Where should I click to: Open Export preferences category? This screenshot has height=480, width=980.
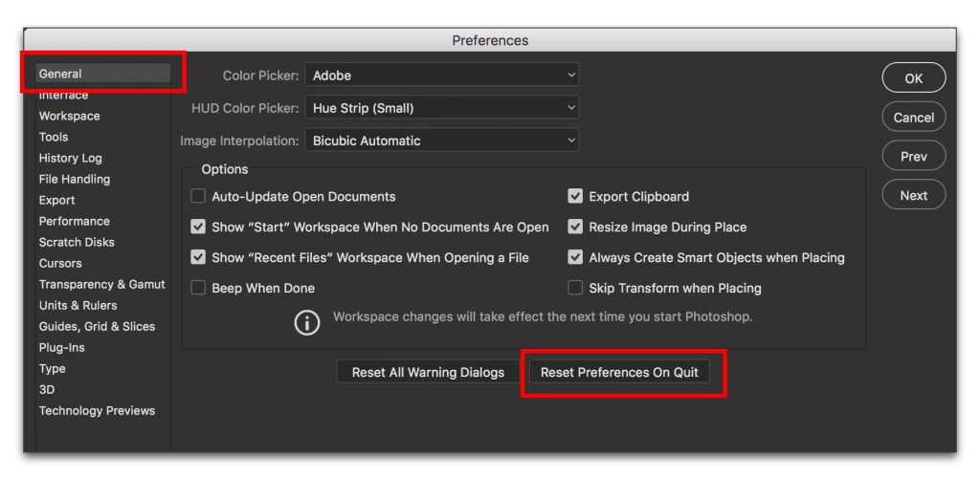56,201
